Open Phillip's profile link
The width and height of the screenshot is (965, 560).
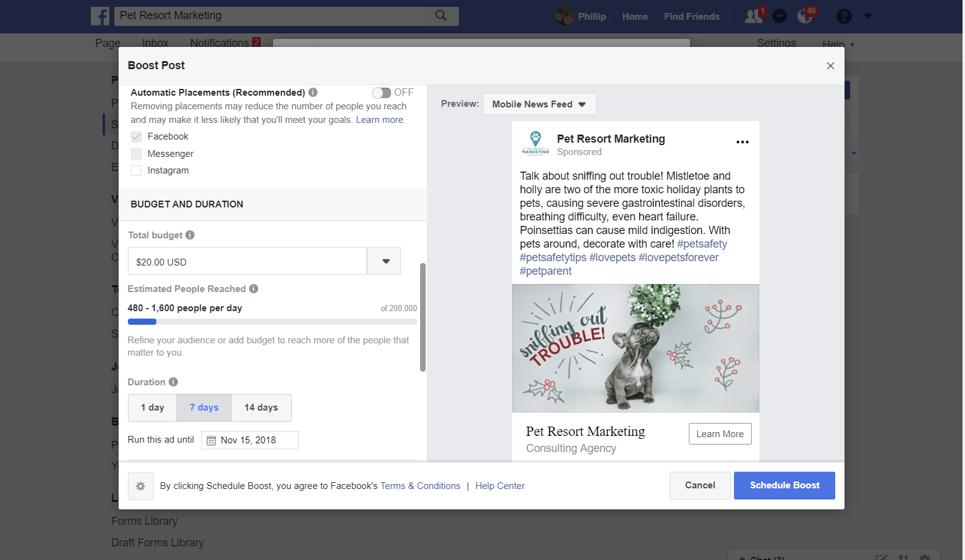click(x=592, y=17)
